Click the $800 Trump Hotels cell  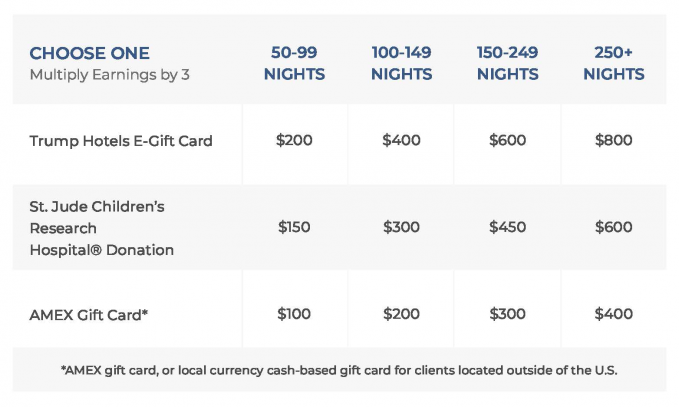coord(613,141)
